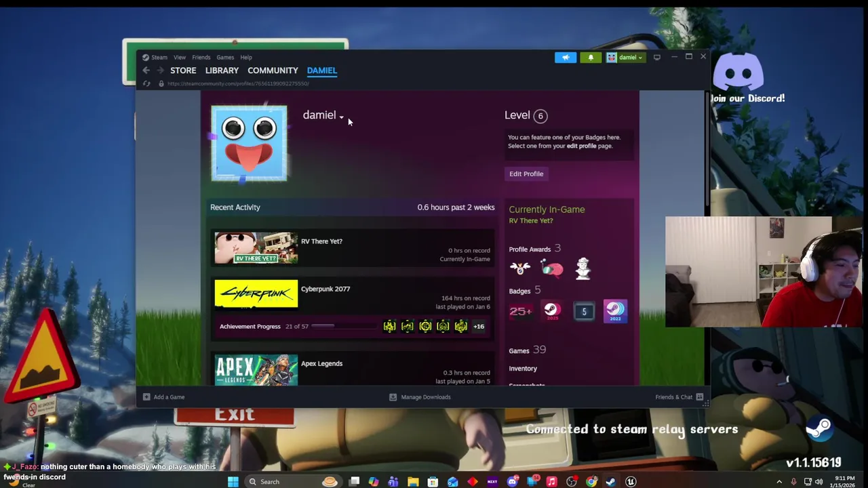Show hidden system tray icons chevron
Screen dimensions: 868x488
coord(779,482)
